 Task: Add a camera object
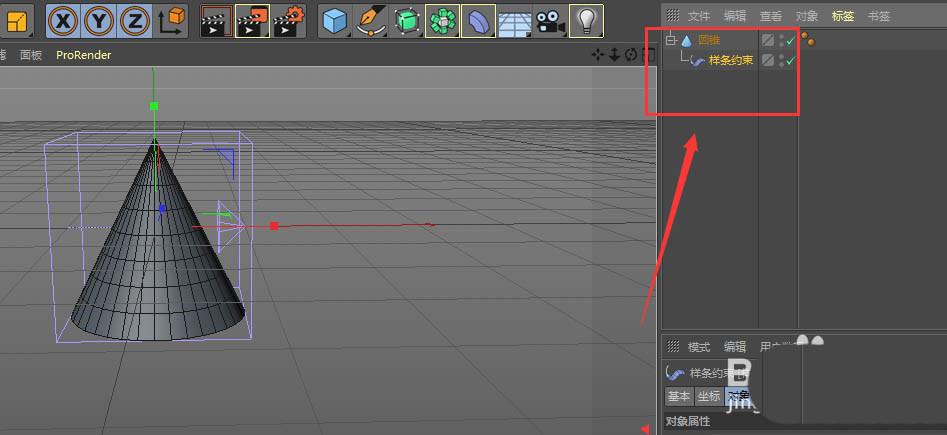(550, 21)
